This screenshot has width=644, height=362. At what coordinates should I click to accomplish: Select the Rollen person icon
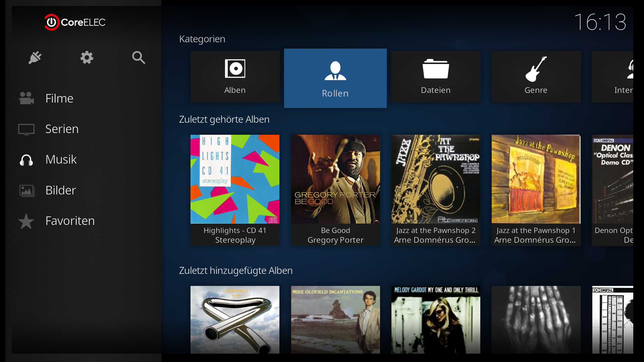[335, 71]
